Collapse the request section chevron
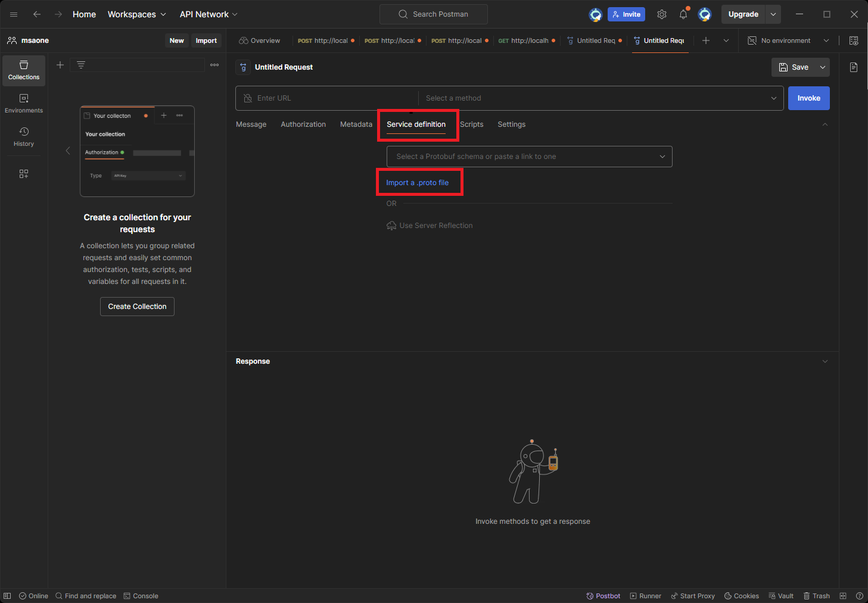 point(825,124)
